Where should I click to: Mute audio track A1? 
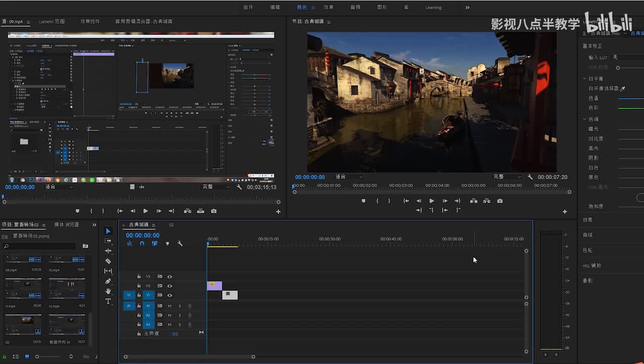(x=170, y=306)
